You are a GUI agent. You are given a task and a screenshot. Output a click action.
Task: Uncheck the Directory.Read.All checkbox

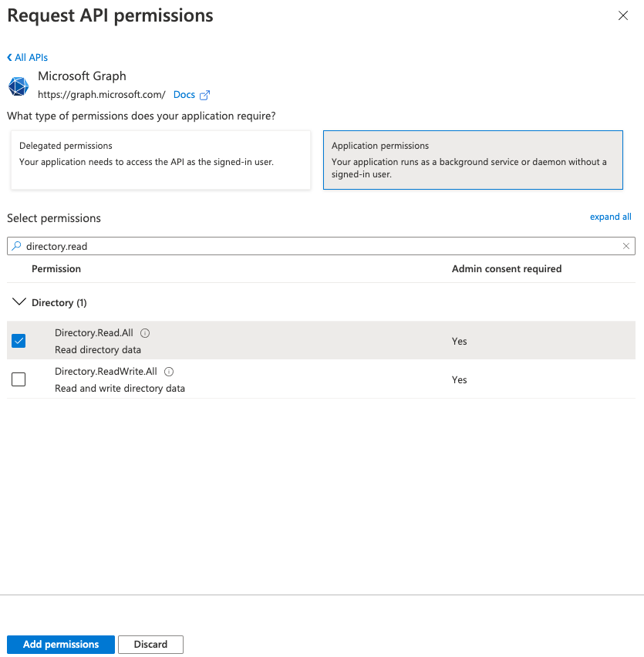pyautogui.click(x=19, y=341)
